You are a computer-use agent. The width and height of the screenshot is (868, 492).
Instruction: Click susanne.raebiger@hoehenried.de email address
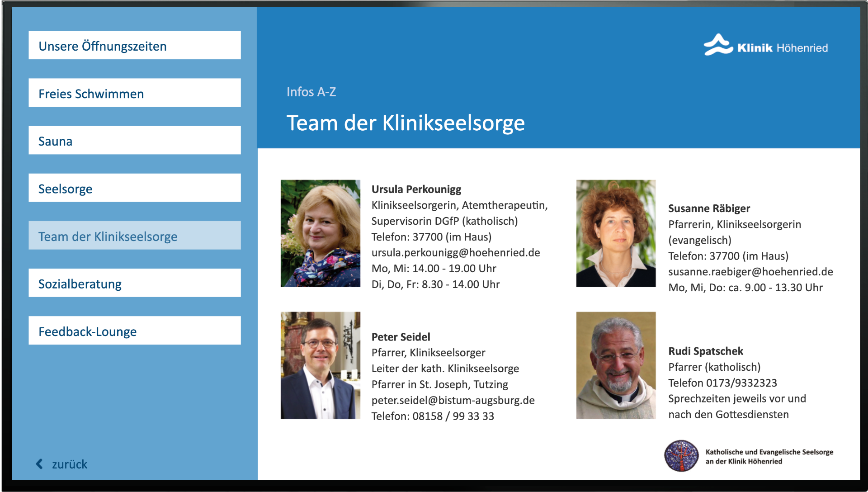click(750, 271)
